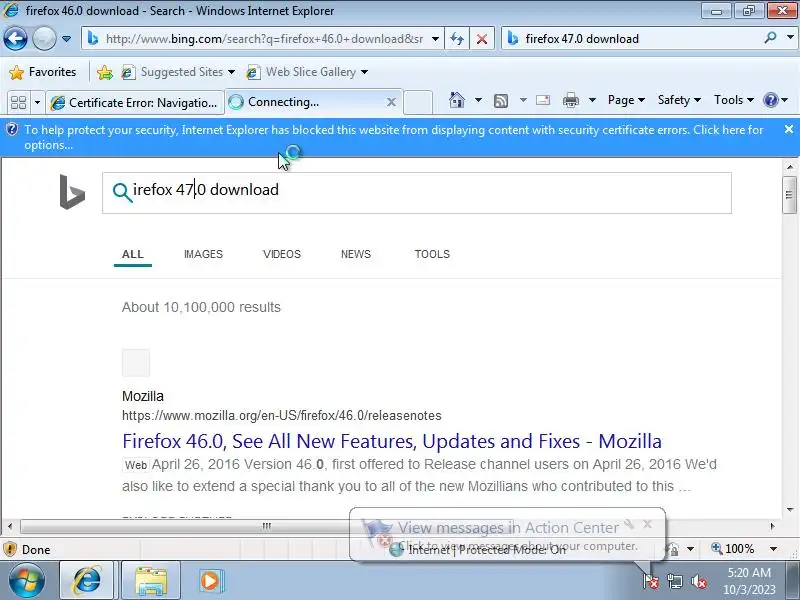Expand the Print options dropdown arrow
The width and height of the screenshot is (800, 600).
click(592, 100)
